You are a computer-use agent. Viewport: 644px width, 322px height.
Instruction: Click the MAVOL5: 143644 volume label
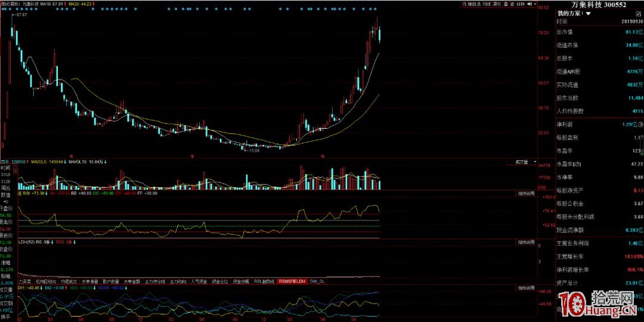pyautogui.click(x=47, y=162)
